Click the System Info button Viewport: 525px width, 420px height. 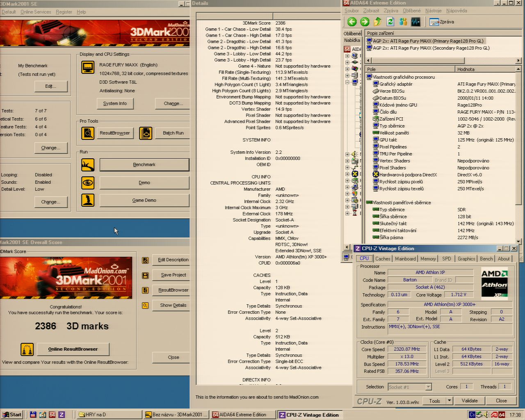pos(115,104)
